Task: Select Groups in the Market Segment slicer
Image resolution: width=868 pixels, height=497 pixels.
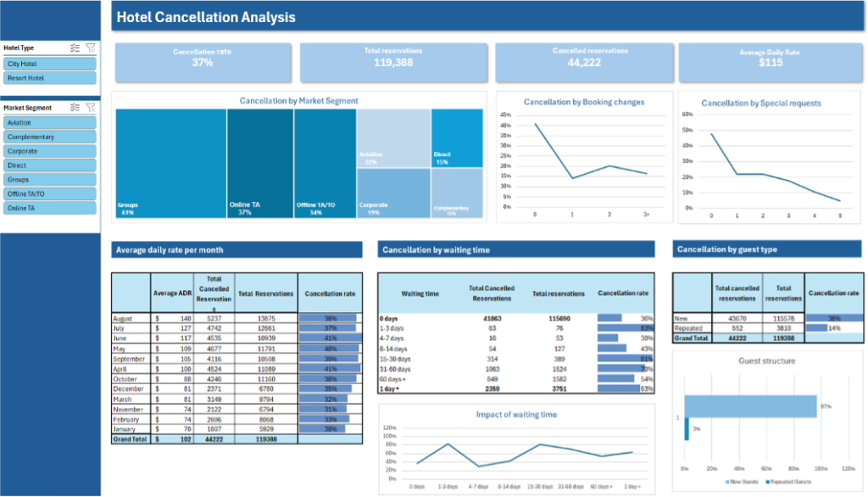Action: coord(48,179)
